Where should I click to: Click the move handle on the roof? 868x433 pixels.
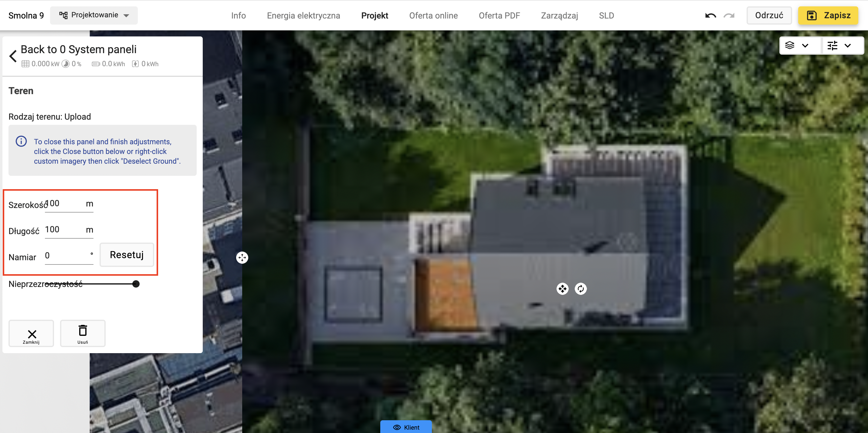tap(562, 289)
